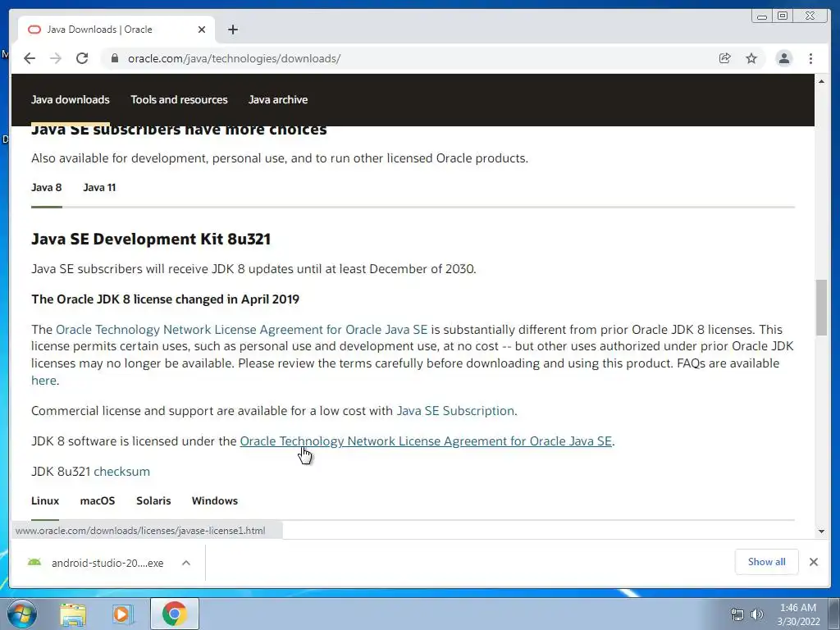Viewport: 840px width, 630px height.
Task: Open the first Oracle Technology Network License Agreement link
Action: pos(242,330)
